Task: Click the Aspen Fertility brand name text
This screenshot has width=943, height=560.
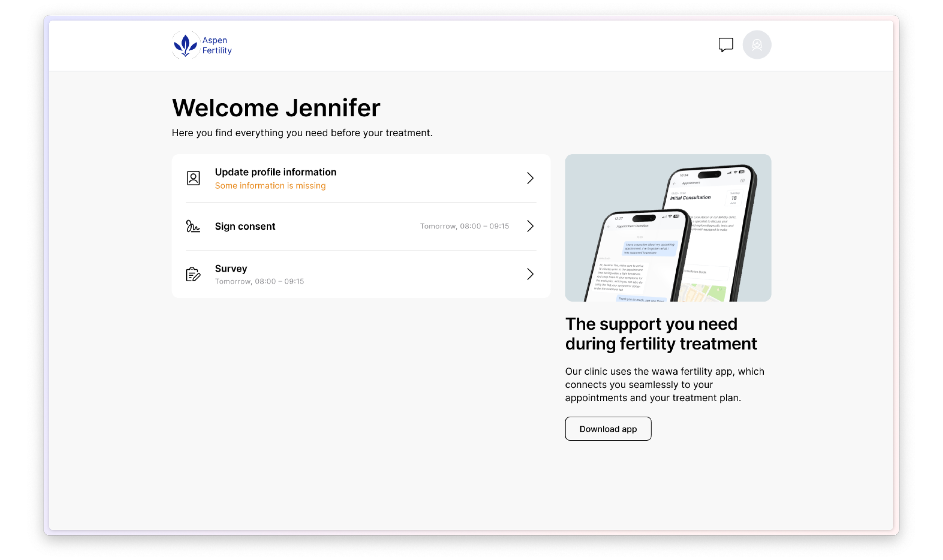Action: pos(217,45)
